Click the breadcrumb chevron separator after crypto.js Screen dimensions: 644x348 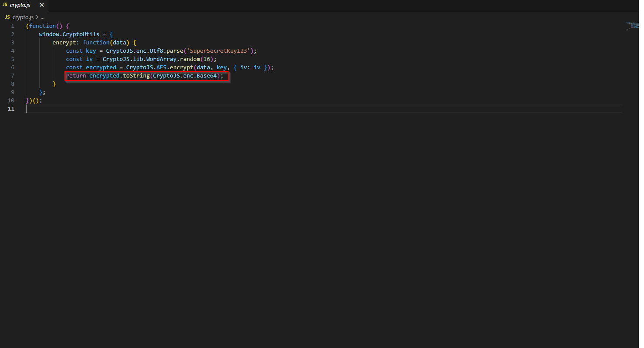click(37, 17)
